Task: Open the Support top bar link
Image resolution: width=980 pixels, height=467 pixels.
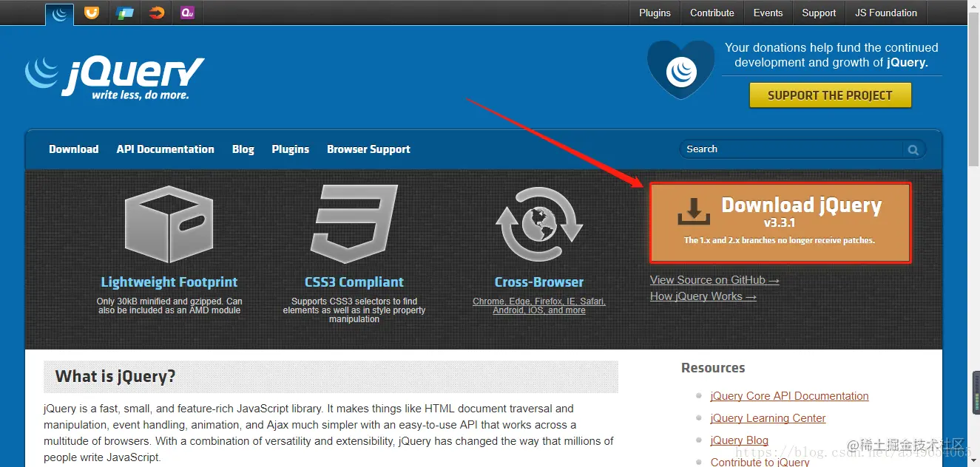Action: [819, 13]
